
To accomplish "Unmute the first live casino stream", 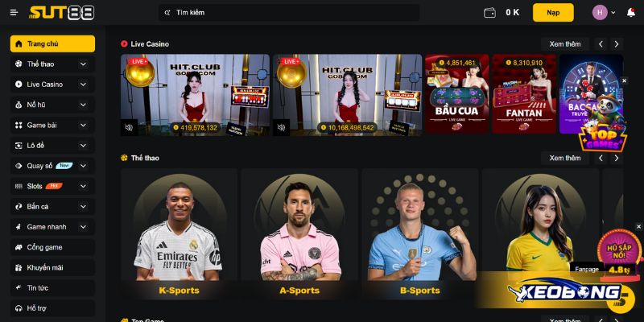I will (x=129, y=127).
